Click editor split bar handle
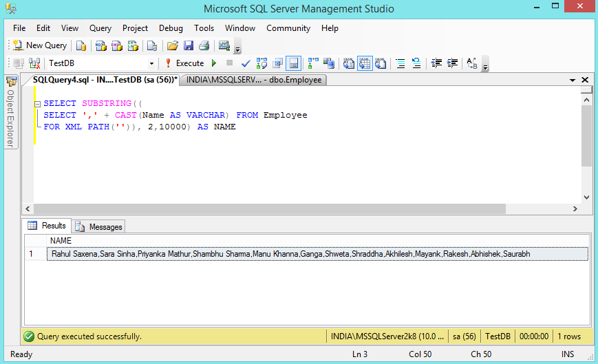Image resolution: width=598 pixels, height=364 pixels. [586, 90]
